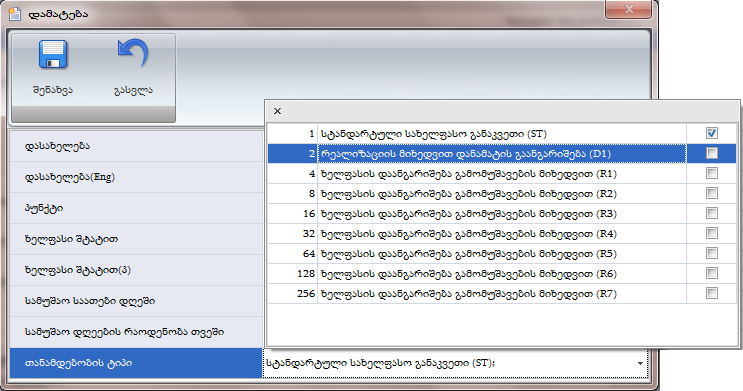This screenshot has height=391, width=743.
Task: Open the თანამდებობის ტიპი dropdown arrow
Action: pyautogui.click(x=640, y=364)
